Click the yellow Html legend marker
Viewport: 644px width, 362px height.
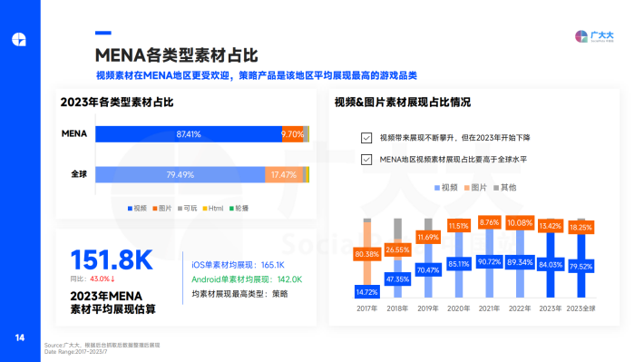(x=205, y=209)
